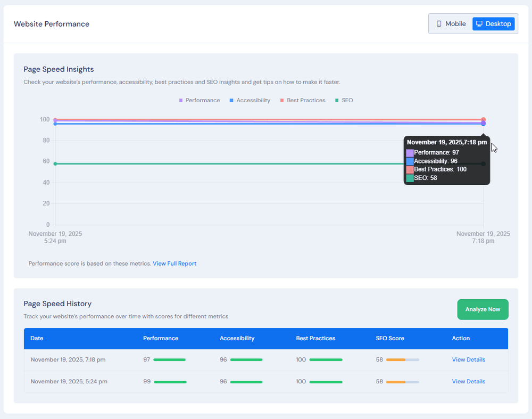Click the Action column header
This screenshot has width=532, height=419.
(x=461, y=338)
